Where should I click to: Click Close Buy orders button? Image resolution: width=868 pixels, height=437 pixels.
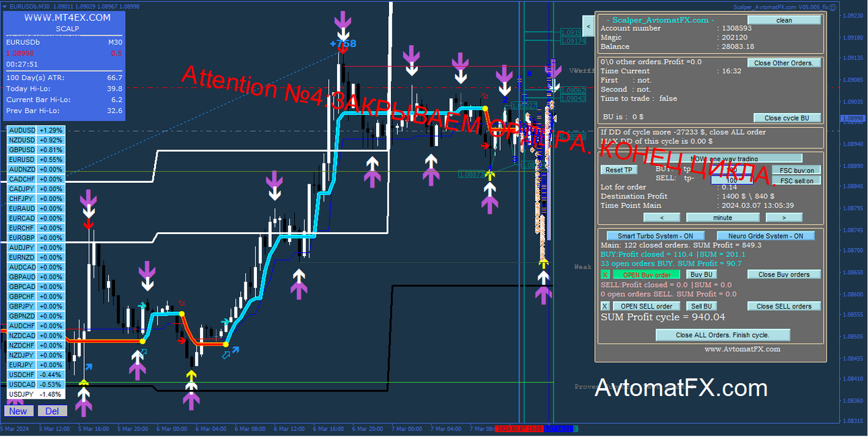tap(784, 274)
